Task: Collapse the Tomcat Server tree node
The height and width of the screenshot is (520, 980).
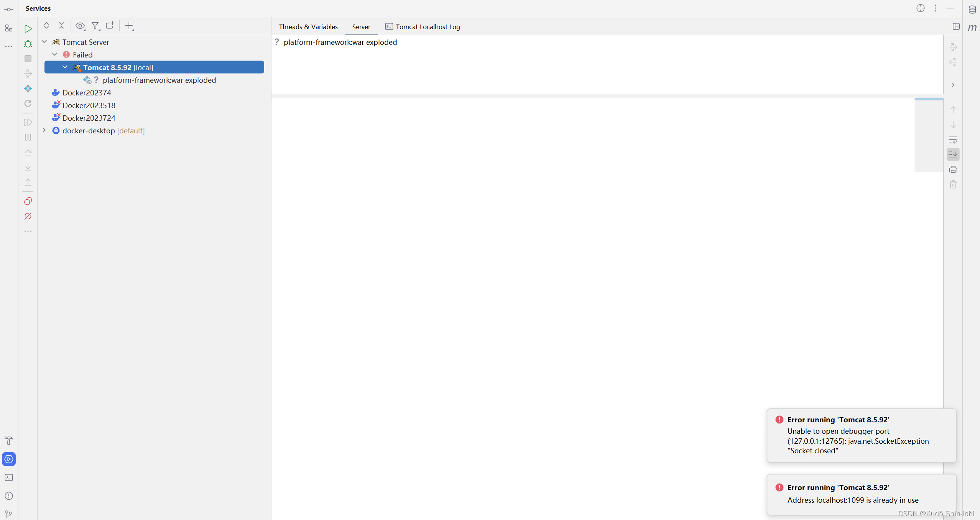Action: pyautogui.click(x=44, y=42)
